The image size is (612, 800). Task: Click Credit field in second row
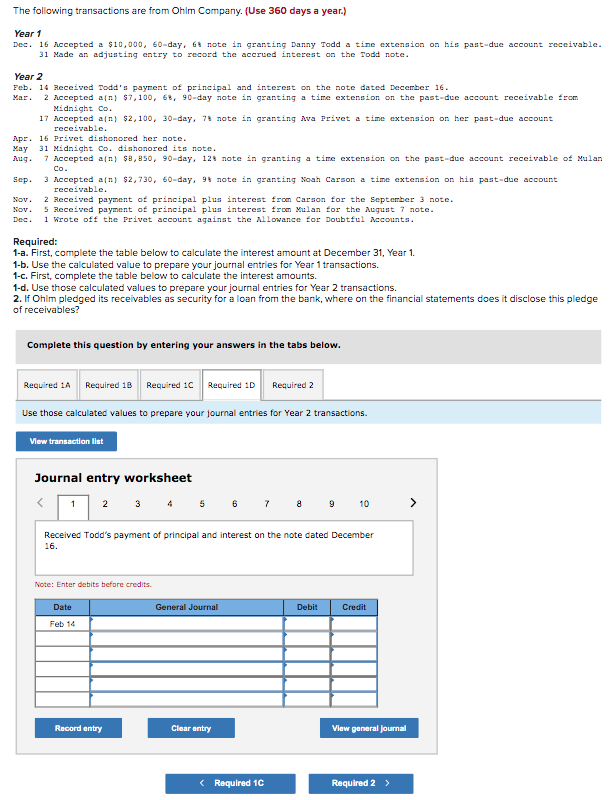click(354, 639)
